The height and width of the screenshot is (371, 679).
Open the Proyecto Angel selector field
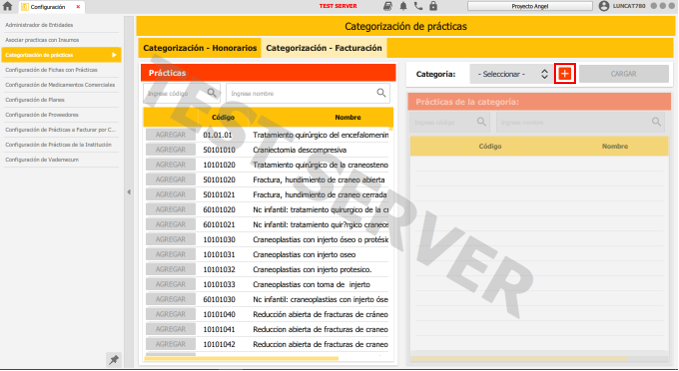pos(530,6)
